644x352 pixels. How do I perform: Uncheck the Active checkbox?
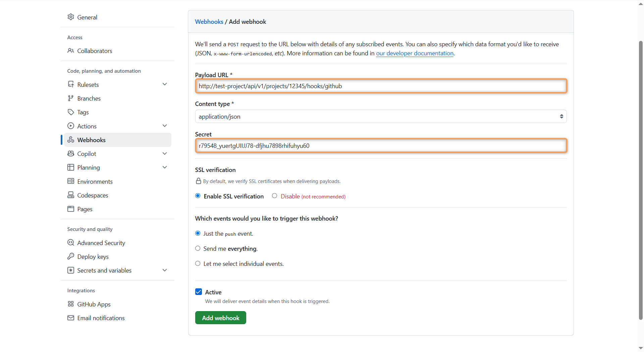point(199,292)
